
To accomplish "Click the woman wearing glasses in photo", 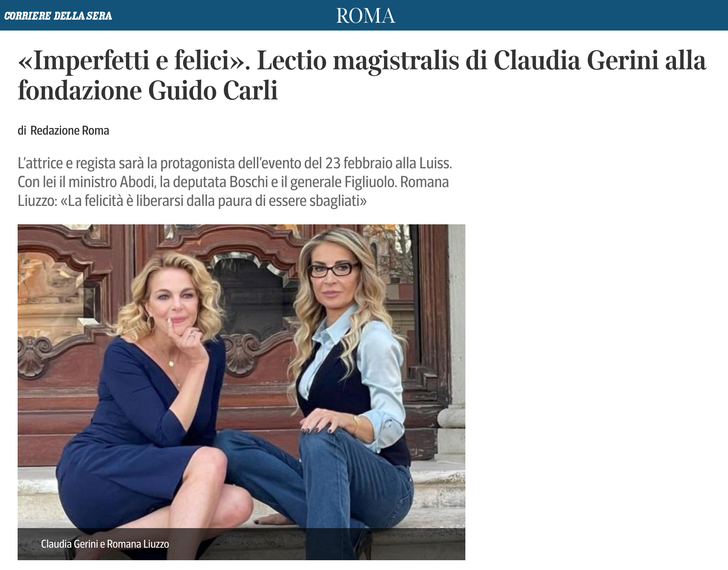I will tap(344, 372).
